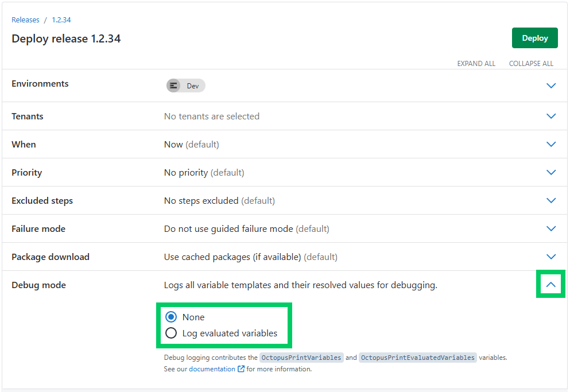Expand the Failure mode section
The width and height of the screenshot is (570, 392).
[551, 228]
